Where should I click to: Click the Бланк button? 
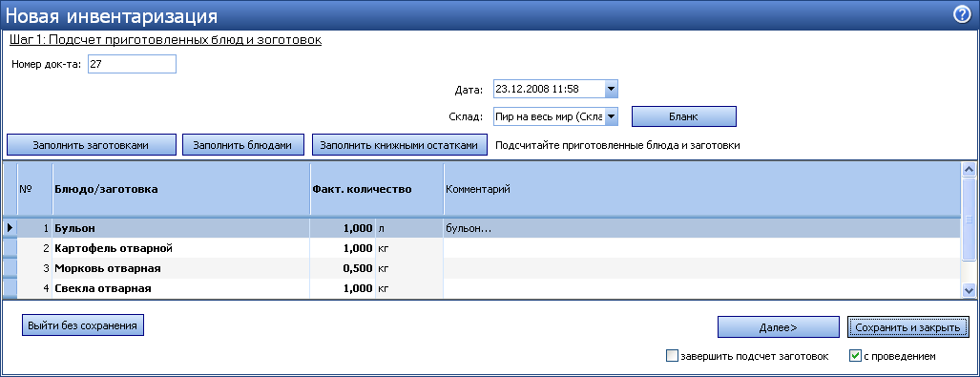pos(684,116)
